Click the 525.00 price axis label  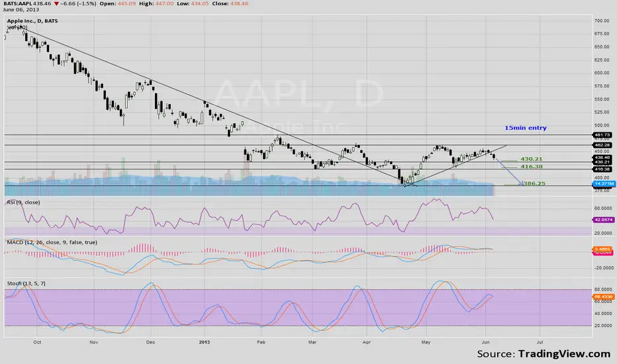(602, 113)
